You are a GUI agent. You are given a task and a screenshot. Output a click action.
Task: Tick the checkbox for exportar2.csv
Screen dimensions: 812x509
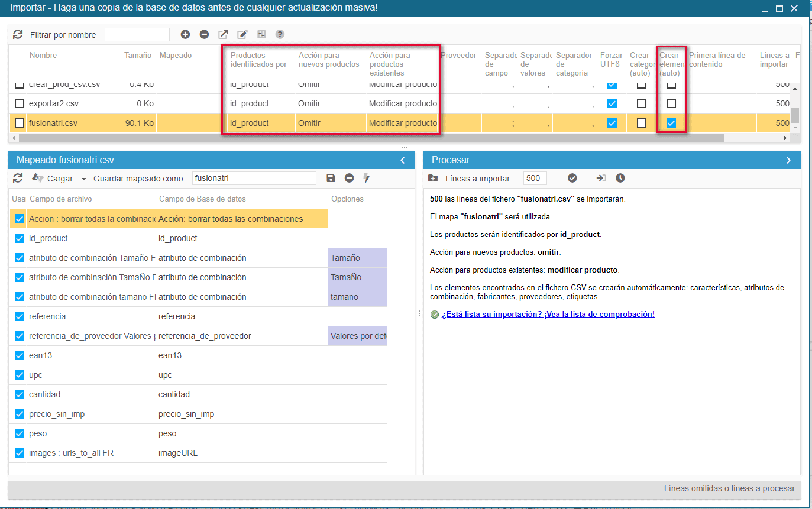20,103
